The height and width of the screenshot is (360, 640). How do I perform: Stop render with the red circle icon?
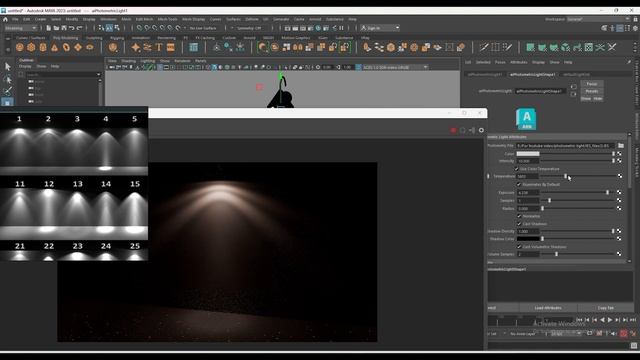pos(453,130)
